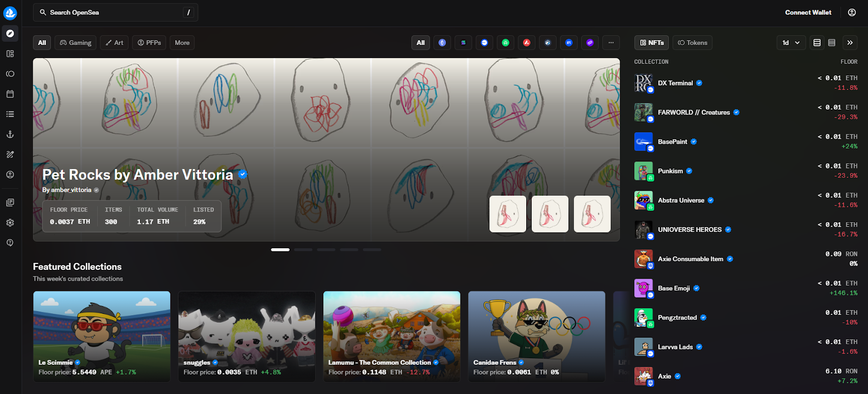Open snuggles featured collection card
868x394 pixels.
tap(247, 337)
